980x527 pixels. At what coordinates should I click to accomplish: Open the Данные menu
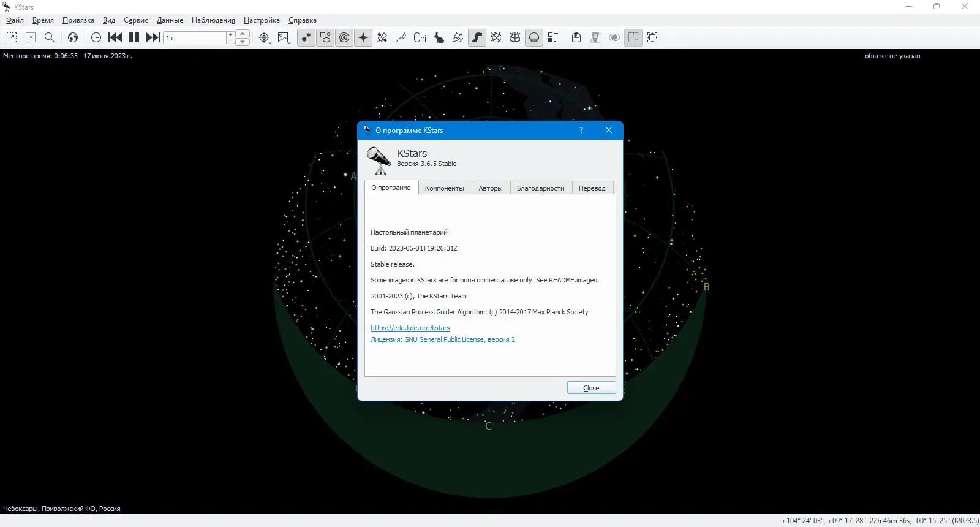pos(170,20)
